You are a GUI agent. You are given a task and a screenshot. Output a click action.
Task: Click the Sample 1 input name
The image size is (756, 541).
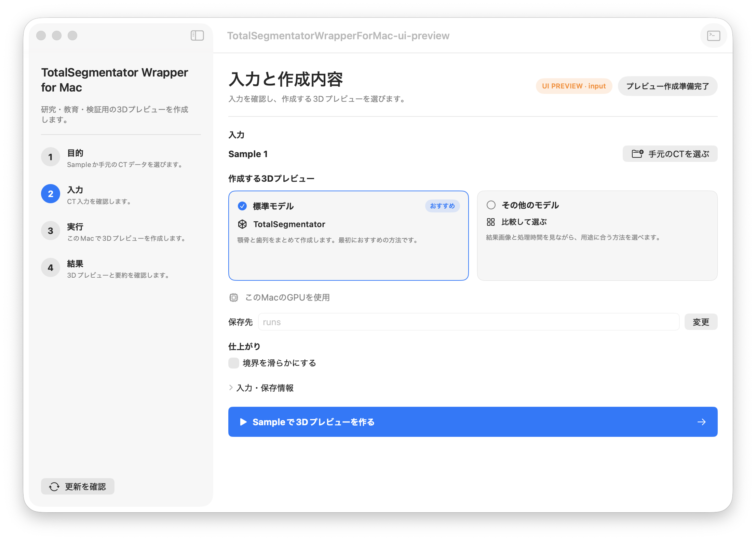tap(248, 154)
